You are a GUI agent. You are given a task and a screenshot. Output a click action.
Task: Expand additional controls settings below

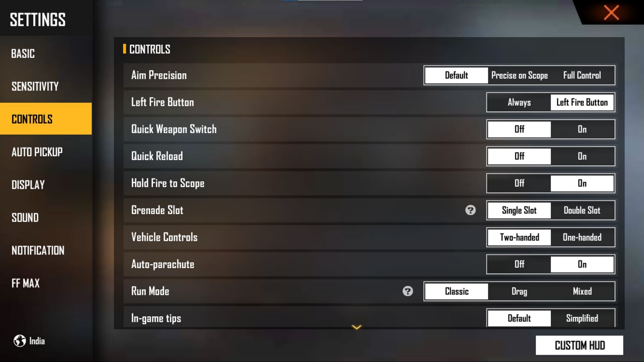coord(357,327)
